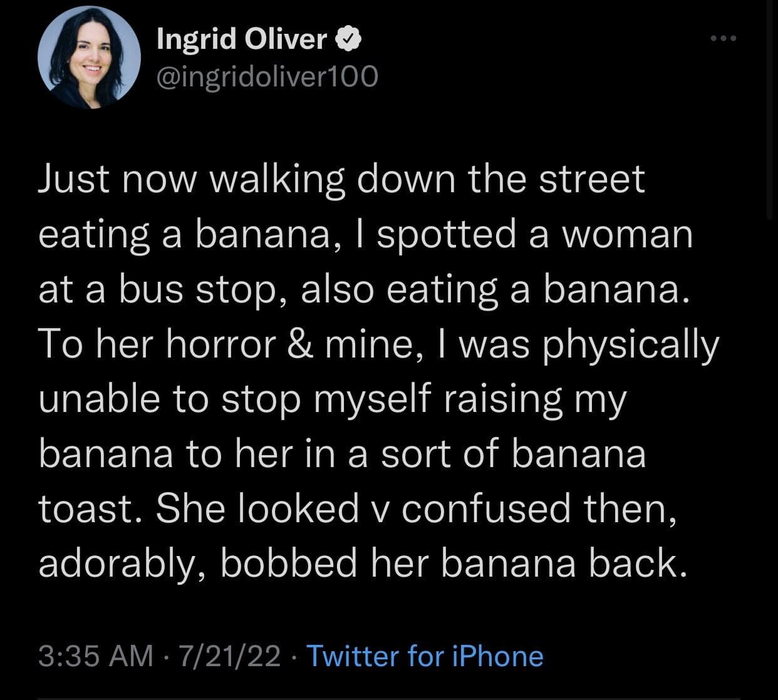Image resolution: width=778 pixels, height=700 pixels.
Task: Click the ampersand symbol in the tweet
Action: click(x=303, y=346)
